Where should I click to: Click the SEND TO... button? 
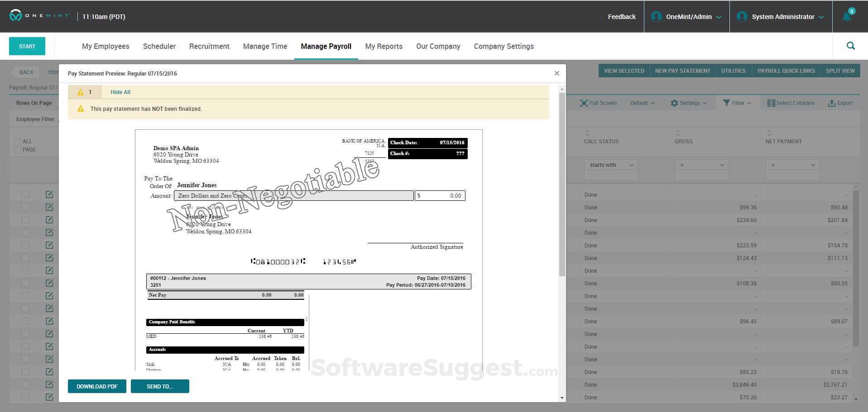(160, 386)
